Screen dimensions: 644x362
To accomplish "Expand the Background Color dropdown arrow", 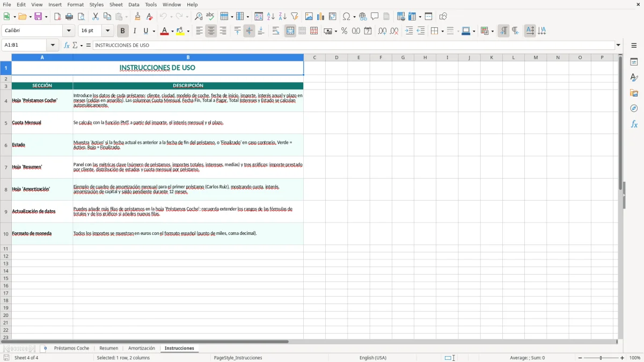I will (x=188, y=32).
